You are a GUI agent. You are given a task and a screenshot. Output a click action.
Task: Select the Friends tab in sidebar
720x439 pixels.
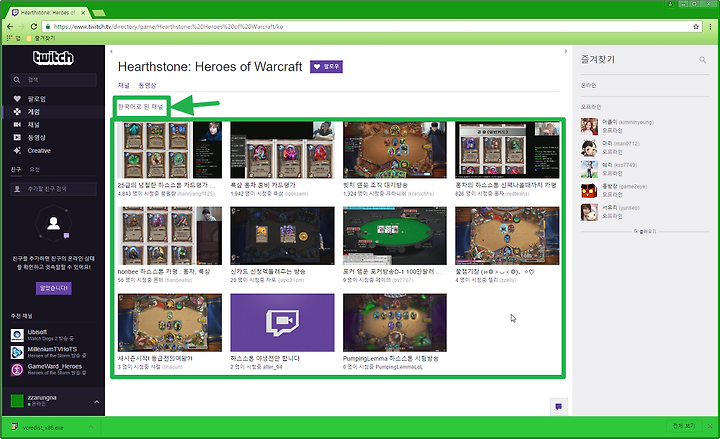[x=16, y=169]
